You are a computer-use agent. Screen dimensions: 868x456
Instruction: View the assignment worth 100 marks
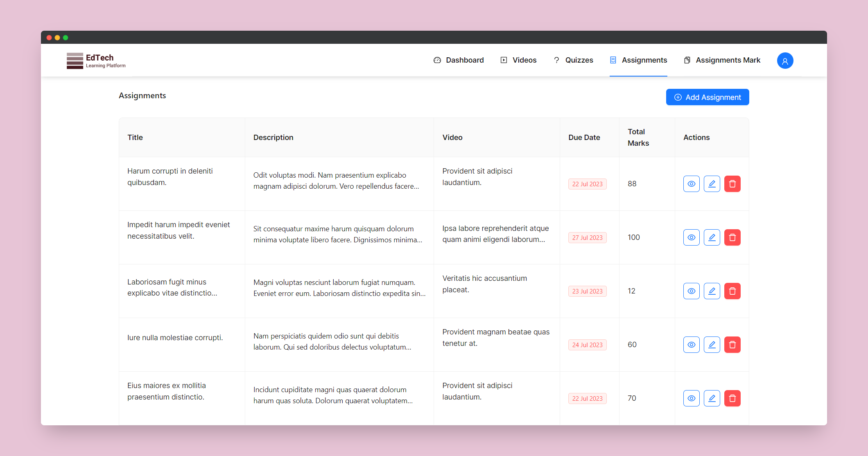[691, 237]
